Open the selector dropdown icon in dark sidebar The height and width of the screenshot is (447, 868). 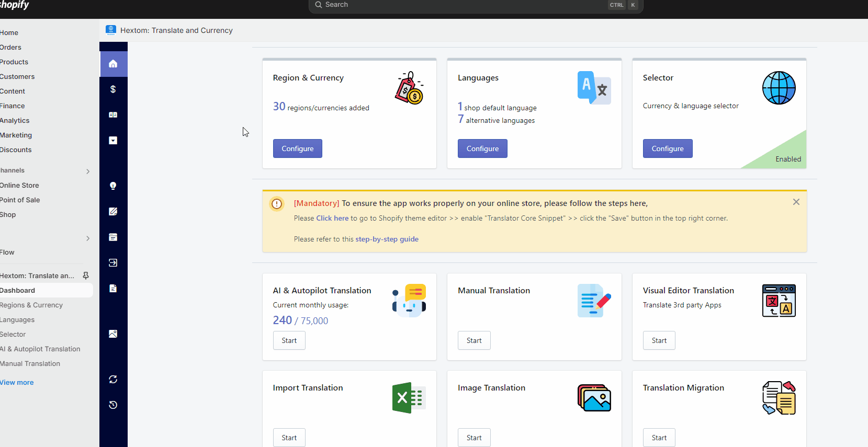113,141
